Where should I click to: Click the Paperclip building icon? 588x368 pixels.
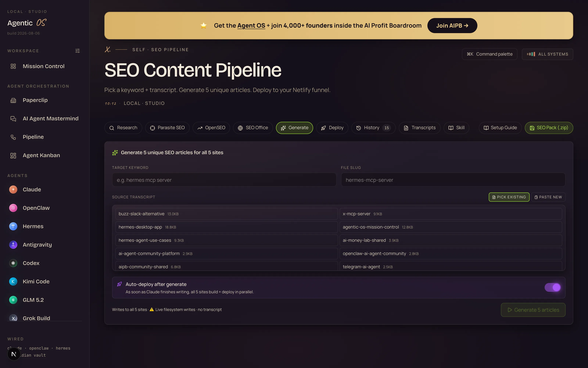(13, 100)
